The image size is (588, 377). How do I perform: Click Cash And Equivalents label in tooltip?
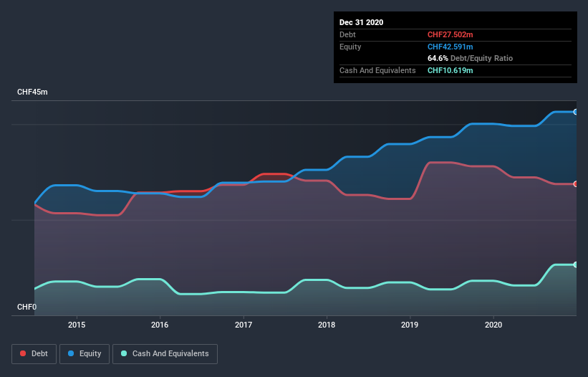(x=377, y=70)
